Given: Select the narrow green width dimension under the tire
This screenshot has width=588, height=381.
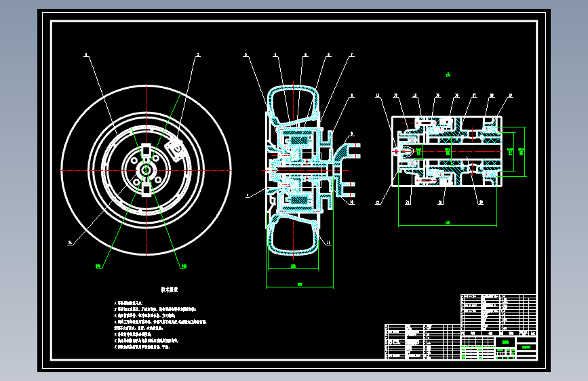Looking at the screenshot, I should coord(293,267).
